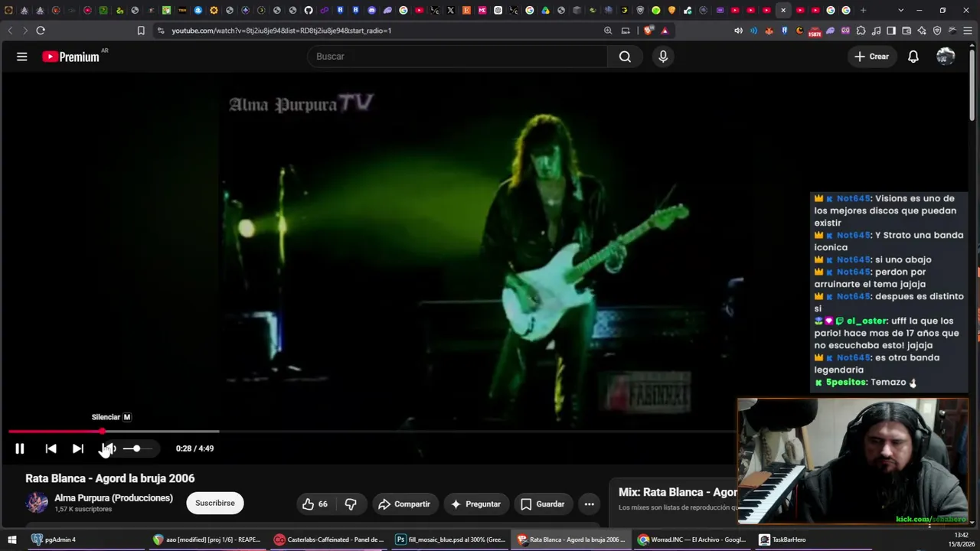Switch to the last Google tab
This screenshot has height=551, width=980.
tap(846, 10)
